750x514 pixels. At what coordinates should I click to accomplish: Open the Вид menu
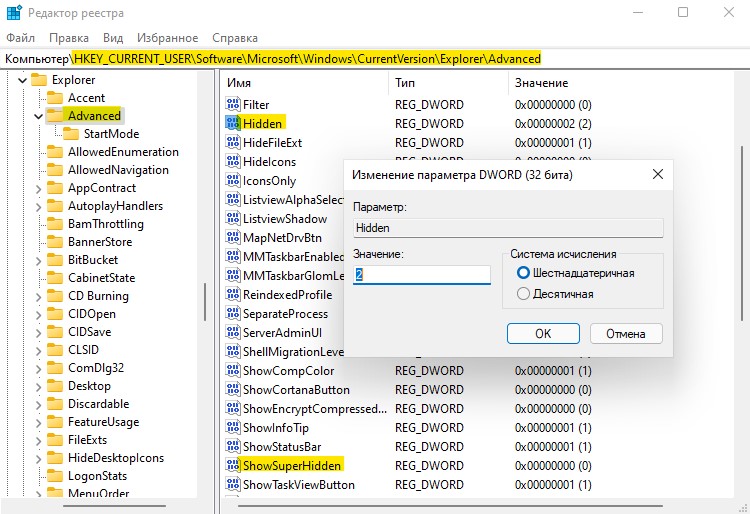click(113, 38)
